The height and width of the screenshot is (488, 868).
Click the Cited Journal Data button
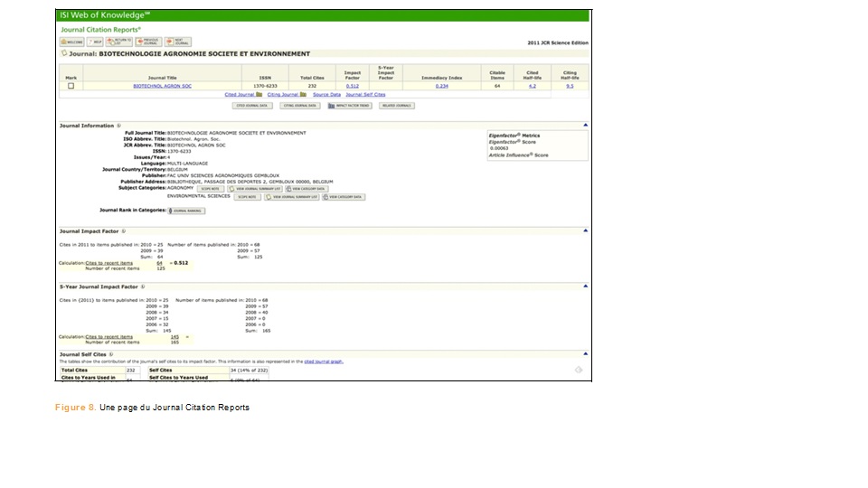(252, 105)
